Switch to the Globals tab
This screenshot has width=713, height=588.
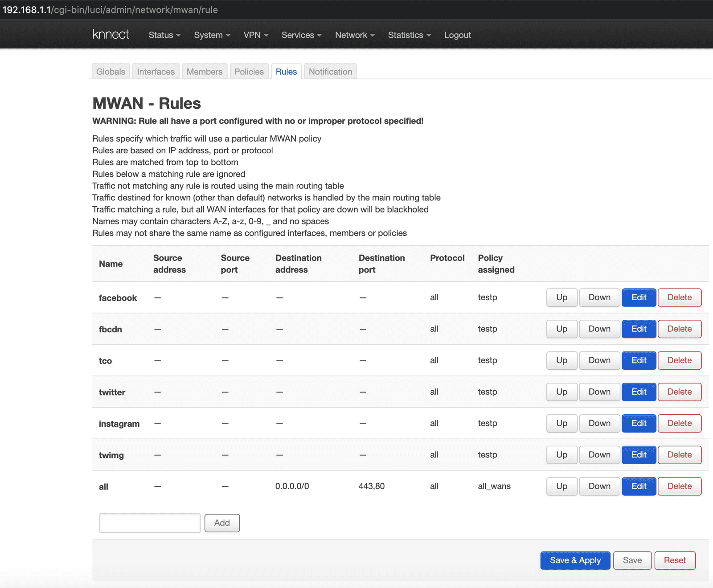[x=110, y=71]
